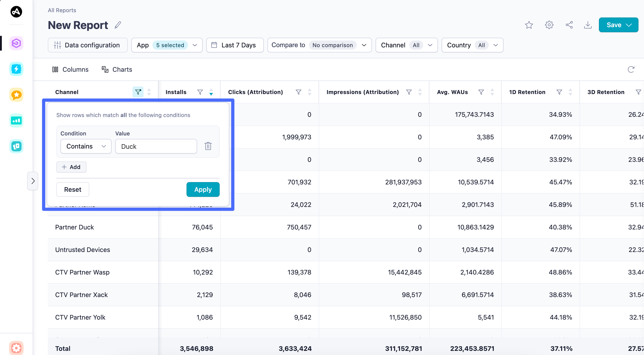Expand the App 5 selected dropdown
The width and height of the screenshot is (644, 355).
click(167, 45)
